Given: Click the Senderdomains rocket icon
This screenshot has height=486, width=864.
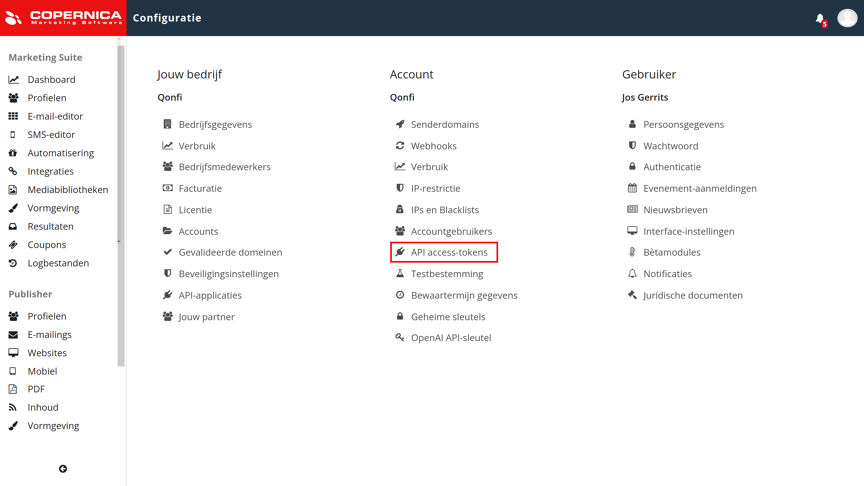Looking at the screenshot, I should tap(400, 124).
